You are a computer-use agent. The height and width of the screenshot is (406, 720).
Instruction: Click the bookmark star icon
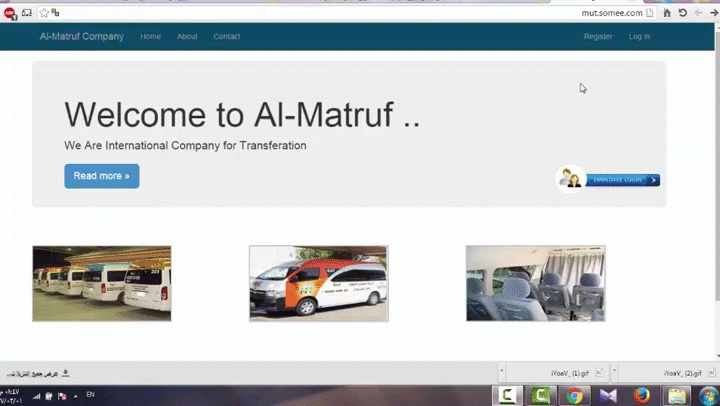tap(43, 13)
